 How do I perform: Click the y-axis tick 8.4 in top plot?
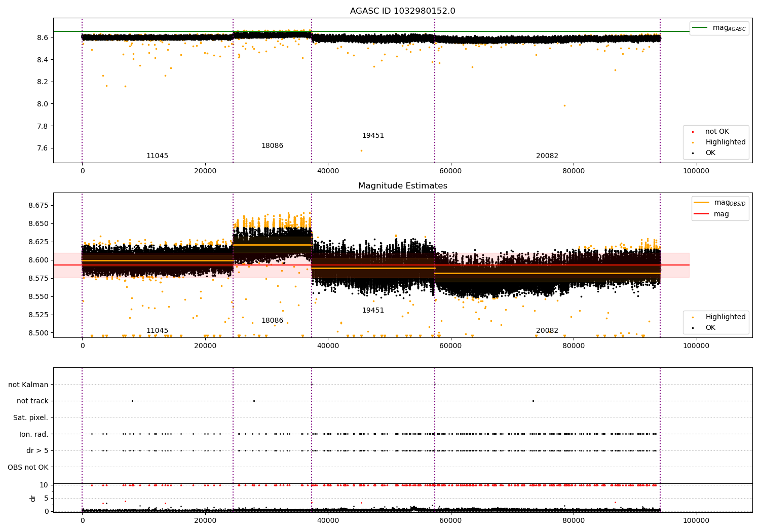pos(42,60)
